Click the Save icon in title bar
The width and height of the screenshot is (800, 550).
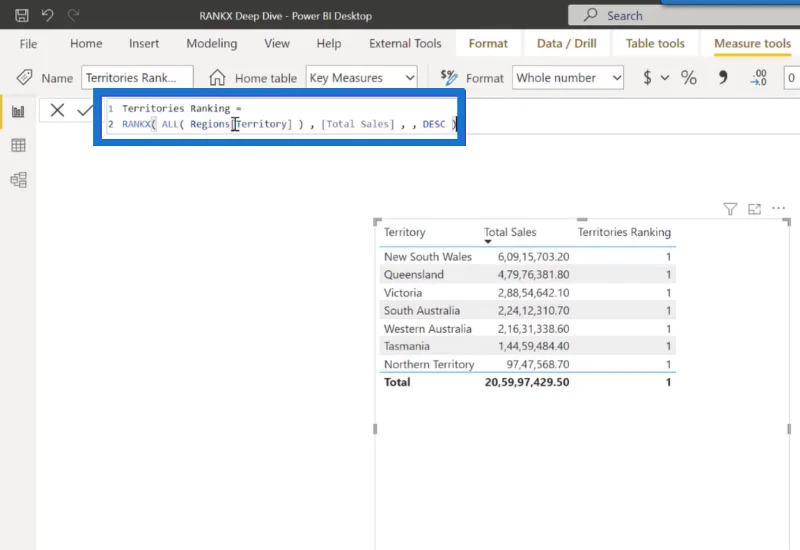pyautogui.click(x=21, y=15)
